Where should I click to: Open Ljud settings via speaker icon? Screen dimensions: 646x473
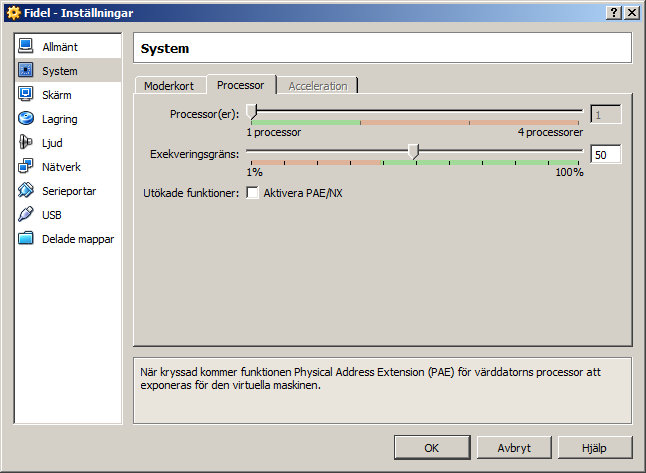coord(26,143)
